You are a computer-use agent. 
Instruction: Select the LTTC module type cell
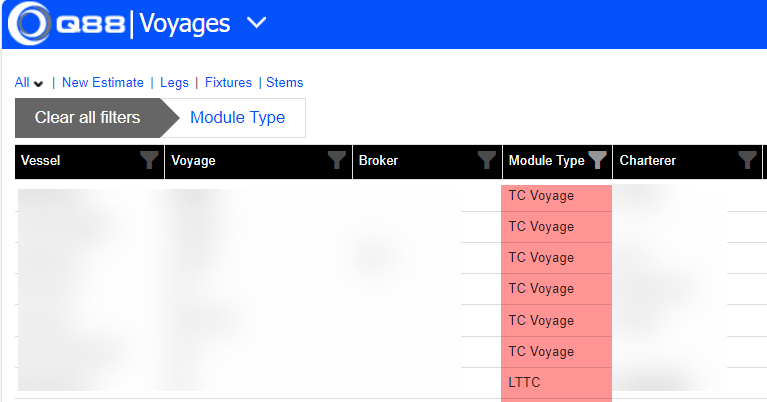click(x=525, y=382)
